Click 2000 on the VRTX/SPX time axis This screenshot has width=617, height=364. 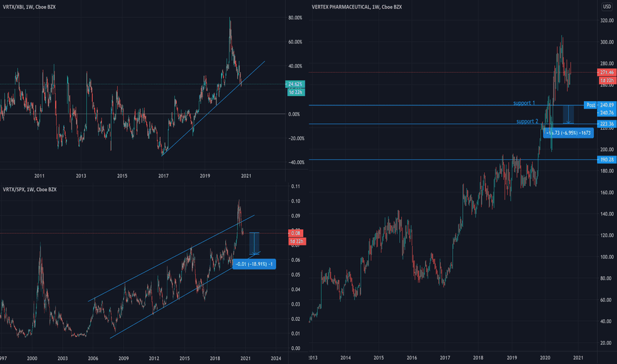(32, 359)
